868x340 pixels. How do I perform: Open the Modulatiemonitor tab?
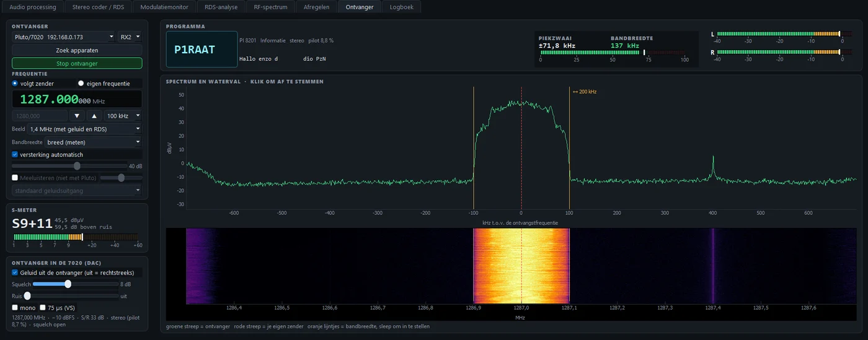tap(164, 7)
